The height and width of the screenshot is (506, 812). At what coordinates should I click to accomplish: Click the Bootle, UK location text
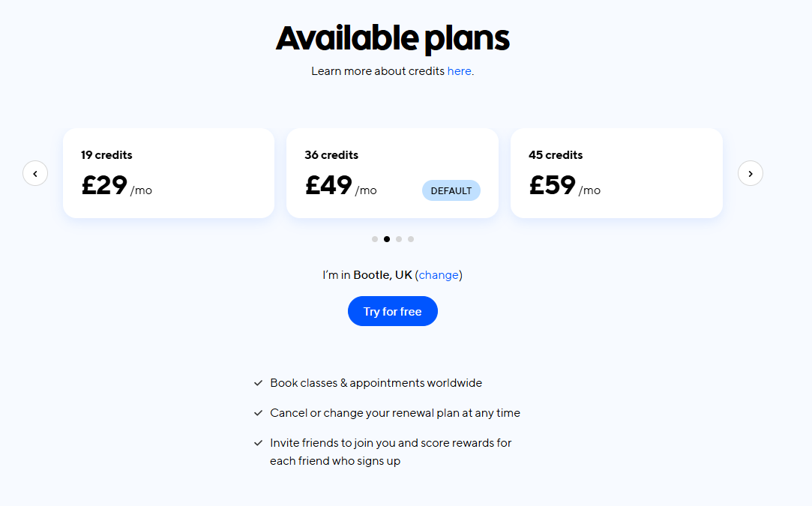382,275
